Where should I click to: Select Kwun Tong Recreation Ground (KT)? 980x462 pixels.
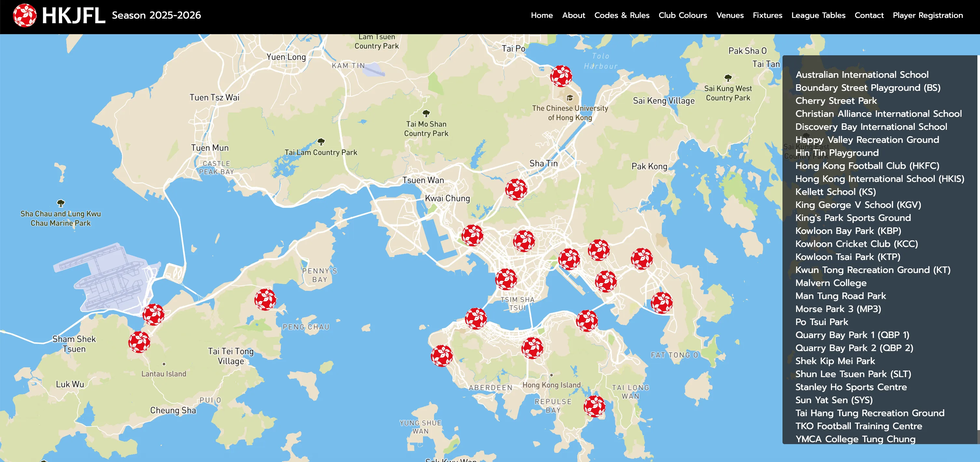(x=873, y=270)
